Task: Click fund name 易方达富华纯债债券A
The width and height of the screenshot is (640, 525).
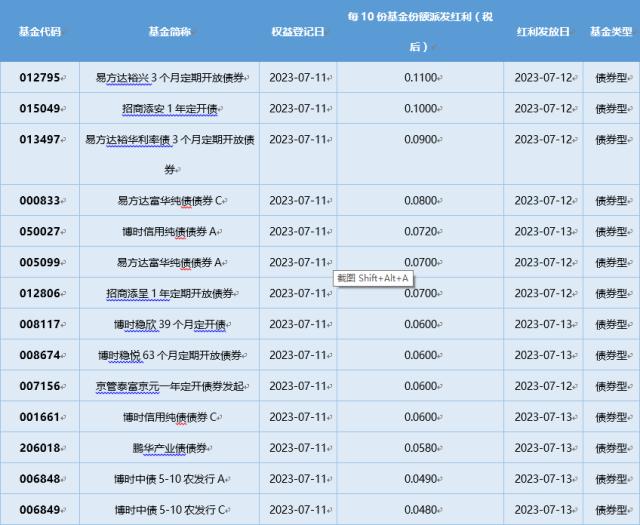Action: (169, 262)
